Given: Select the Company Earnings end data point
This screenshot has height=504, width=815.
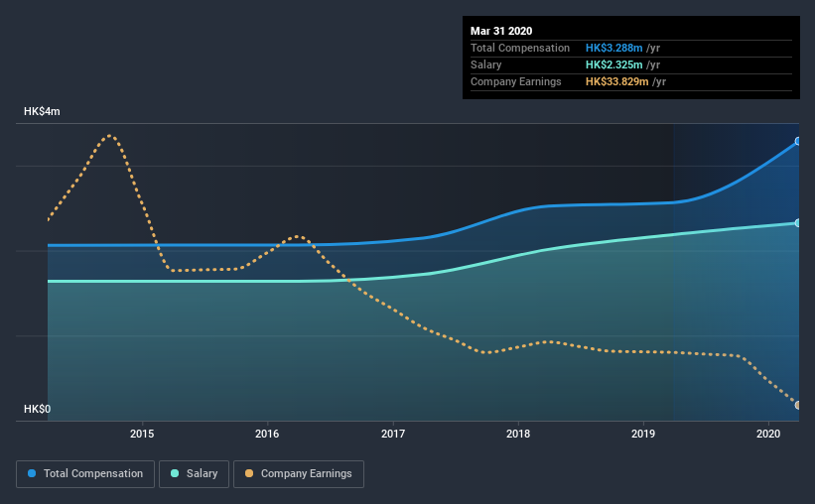Looking at the screenshot, I should point(798,405).
